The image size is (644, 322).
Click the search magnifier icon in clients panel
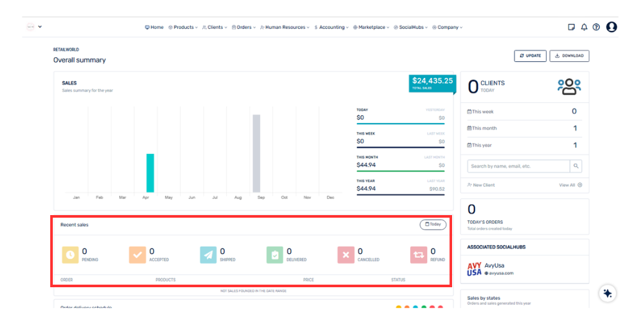point(576,166)
